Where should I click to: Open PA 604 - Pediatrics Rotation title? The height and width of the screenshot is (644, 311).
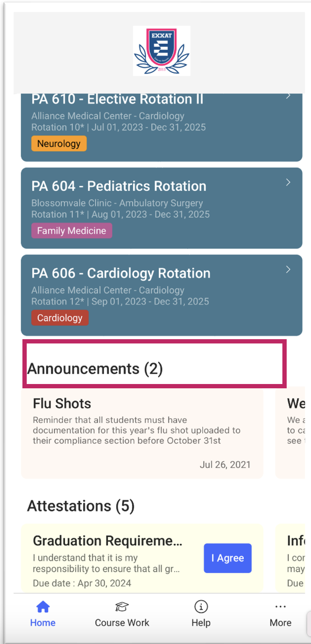[119, 186]
